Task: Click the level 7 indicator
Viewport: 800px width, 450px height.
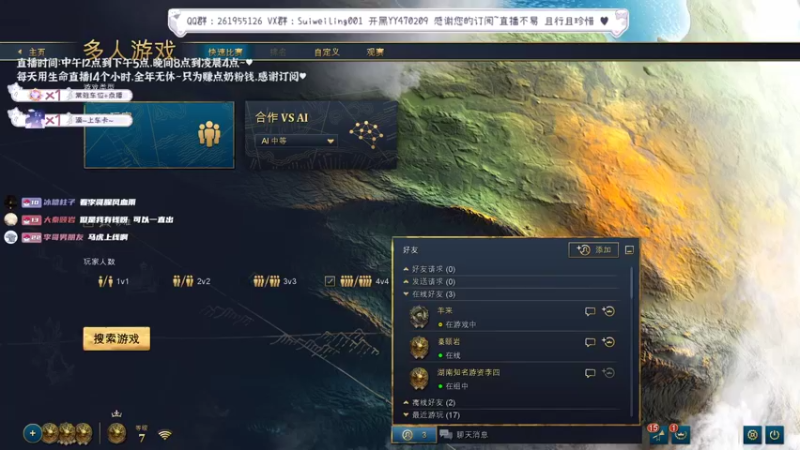Action: coord(141,434)
